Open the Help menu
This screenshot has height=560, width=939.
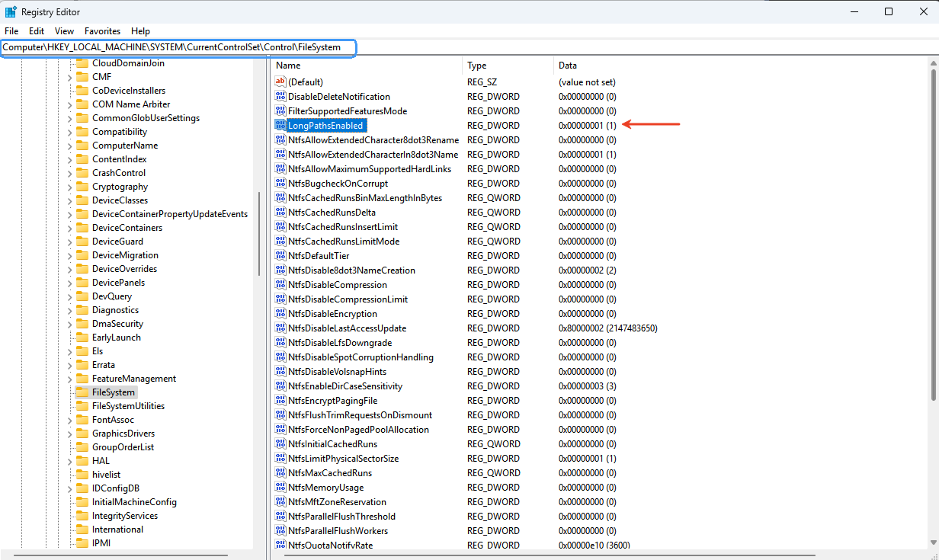141,31
